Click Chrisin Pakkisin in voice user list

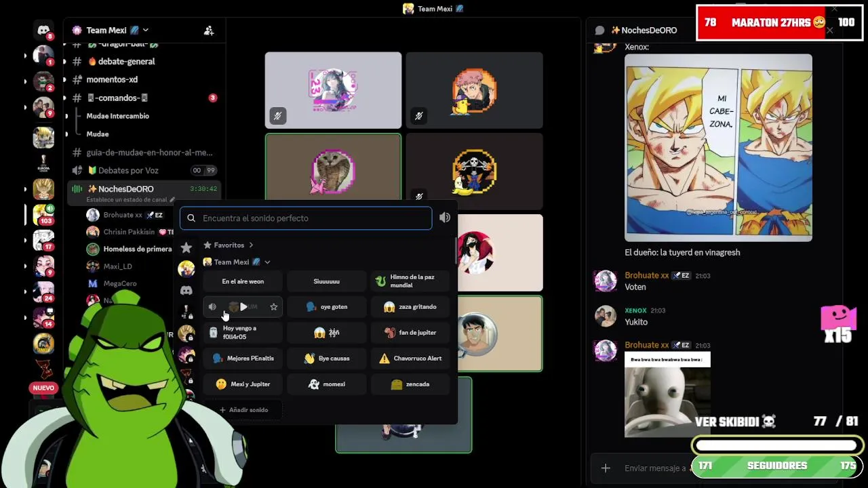[130, 232]
